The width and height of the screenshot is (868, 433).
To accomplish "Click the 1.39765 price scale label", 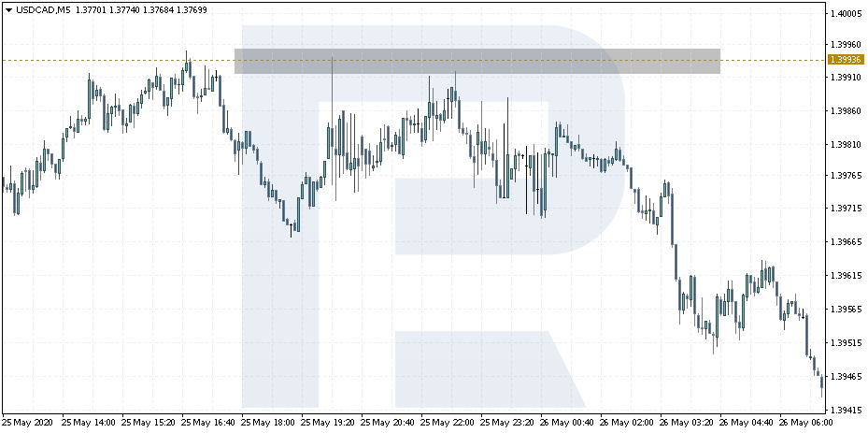I will pos(847,176).
